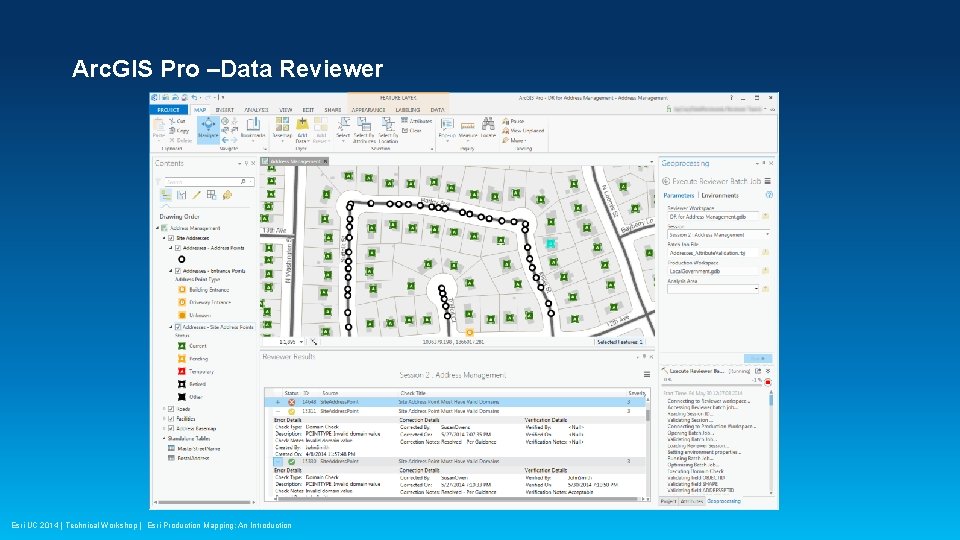Click the Undo arrow in quick access toolbar

(x=194, y=97)
